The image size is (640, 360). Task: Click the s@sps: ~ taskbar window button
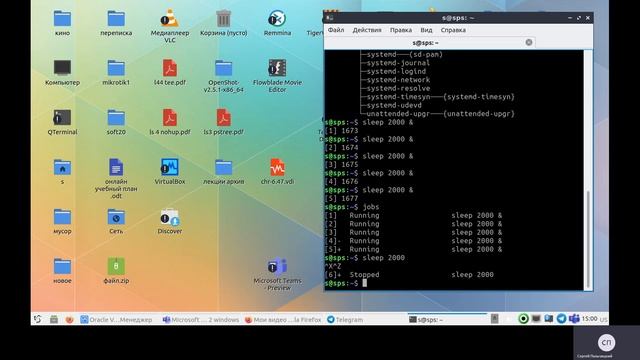point(447,320)
